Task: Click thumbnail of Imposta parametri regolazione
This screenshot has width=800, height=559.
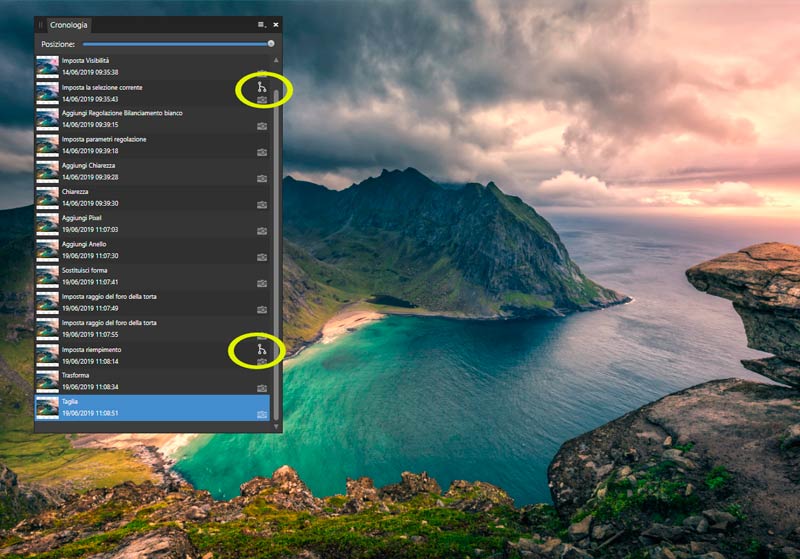Action: [47, 145]
